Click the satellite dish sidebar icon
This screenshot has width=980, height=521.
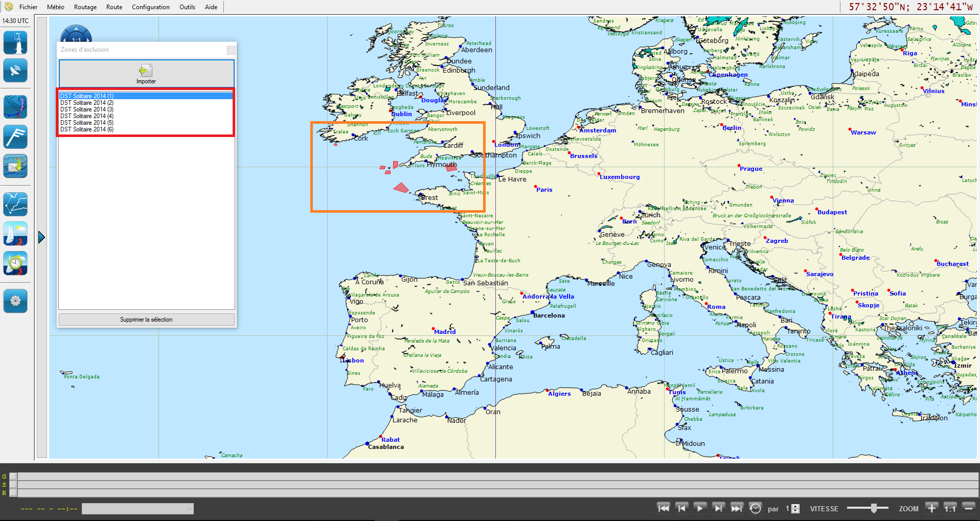pyautogui.click(x=15, y=71)
